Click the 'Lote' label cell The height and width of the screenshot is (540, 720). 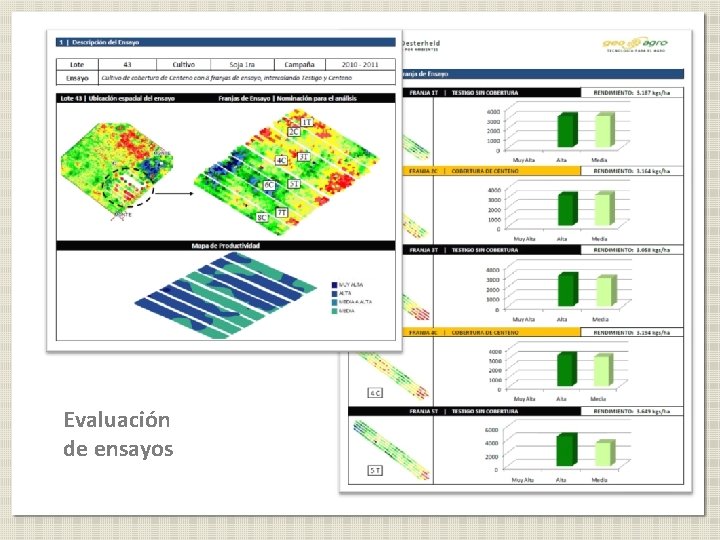[x=77, y=64]
